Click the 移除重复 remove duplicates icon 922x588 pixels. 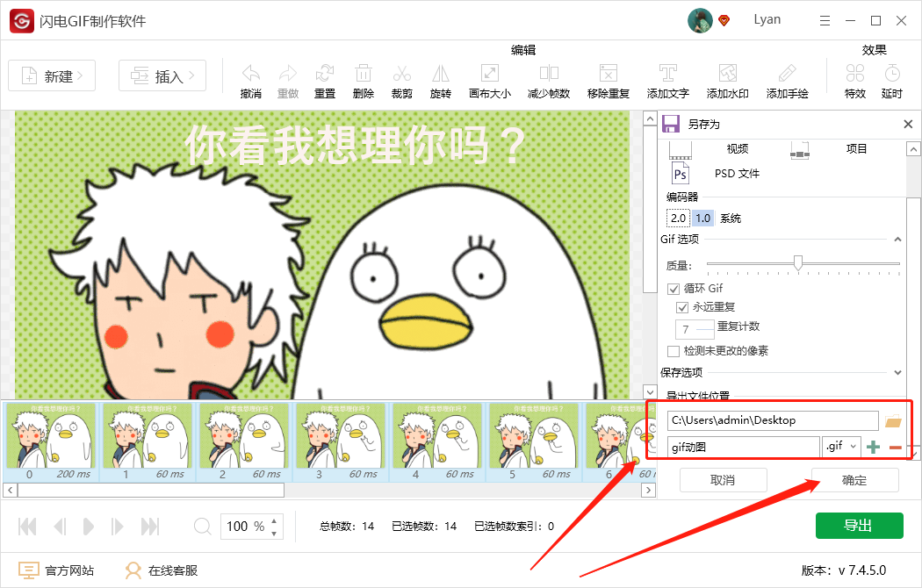(608, 74)
